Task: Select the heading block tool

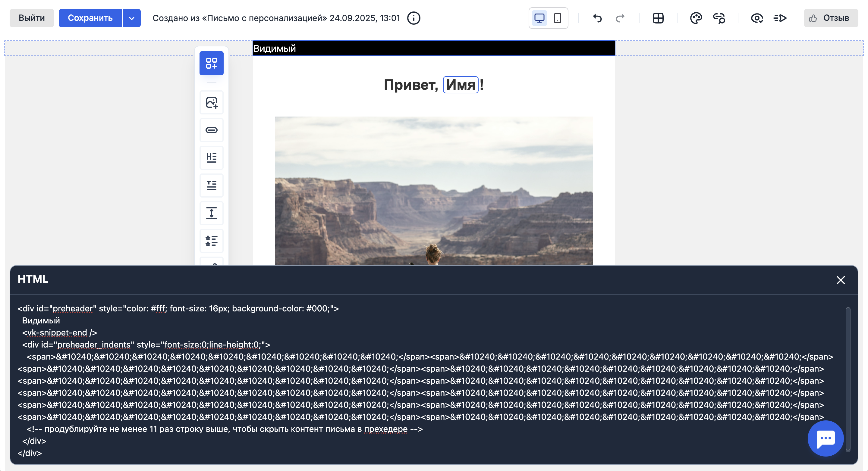Action: (x=211, y=158)
